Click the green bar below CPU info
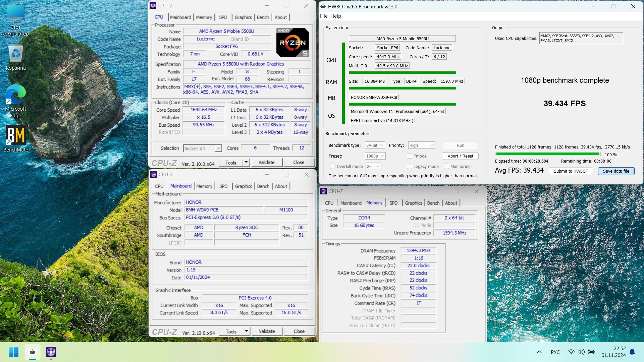 (x=402, y=73)
